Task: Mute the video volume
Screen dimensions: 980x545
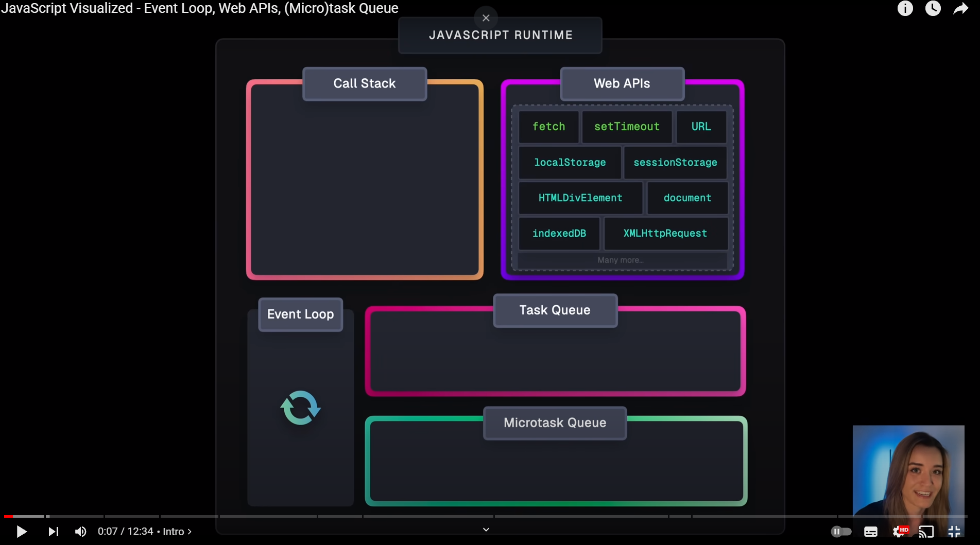Action: coord(81,531)
